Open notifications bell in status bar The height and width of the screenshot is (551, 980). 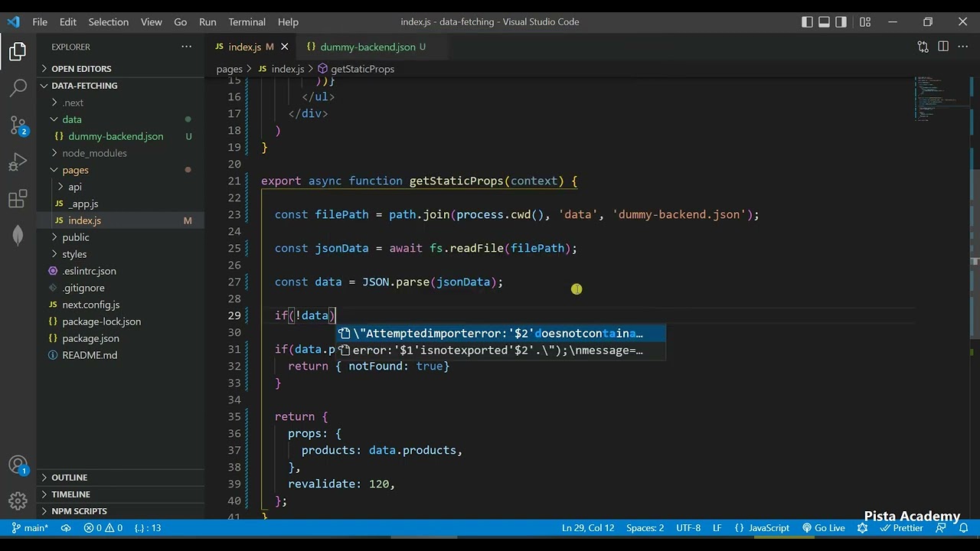tap(963, 528)
